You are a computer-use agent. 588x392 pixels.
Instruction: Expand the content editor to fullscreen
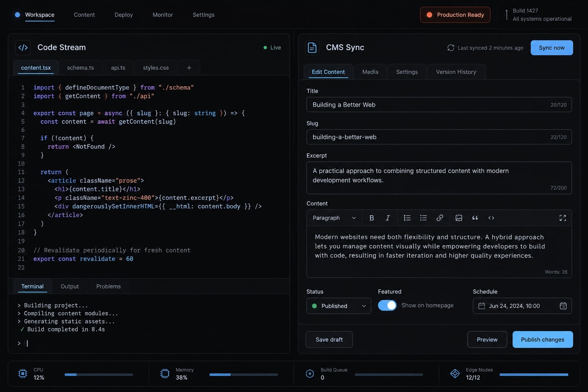tap(563, 218)
